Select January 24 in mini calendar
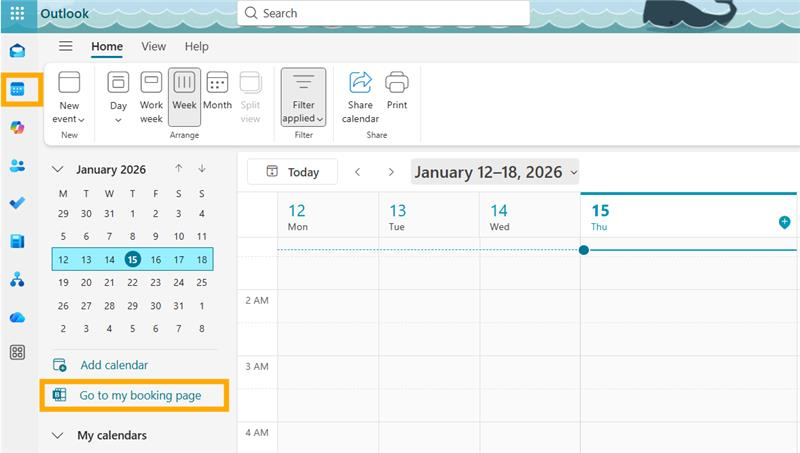The height and width of the screenshot is (453, 800). coord(179,283)
